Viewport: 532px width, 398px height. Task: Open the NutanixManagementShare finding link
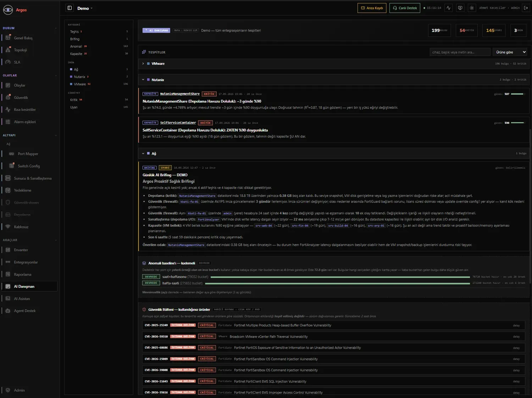coord(180,94)
